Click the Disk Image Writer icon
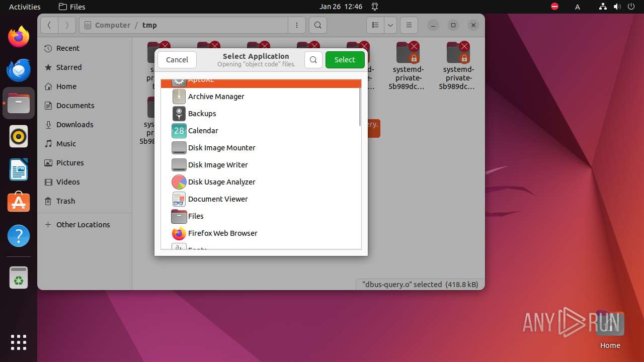 tap(179, 165)
